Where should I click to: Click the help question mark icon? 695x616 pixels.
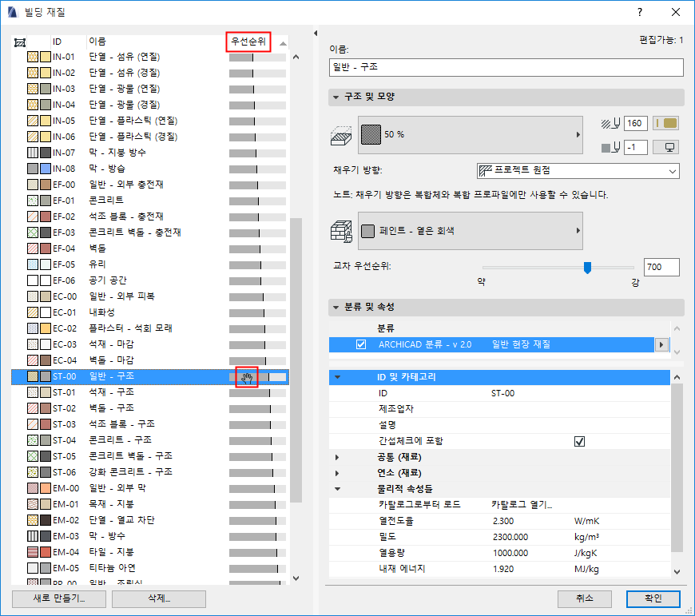click(x=640, y=12)
